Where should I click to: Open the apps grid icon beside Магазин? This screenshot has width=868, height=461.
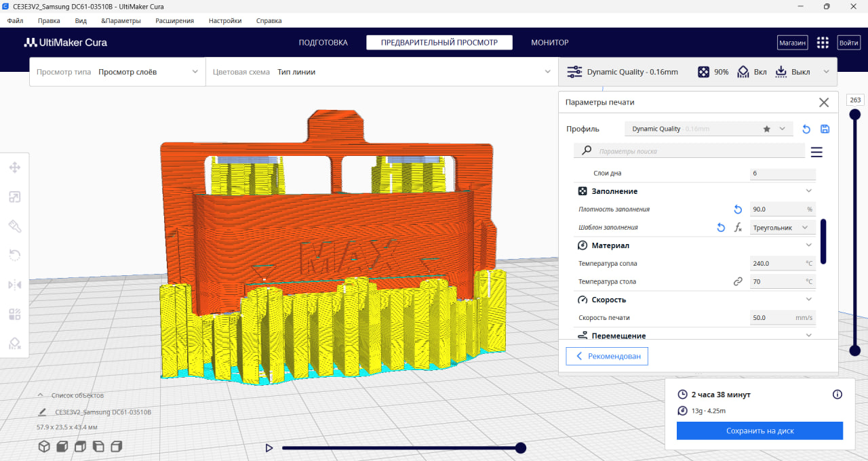click(x=823, y=42)
